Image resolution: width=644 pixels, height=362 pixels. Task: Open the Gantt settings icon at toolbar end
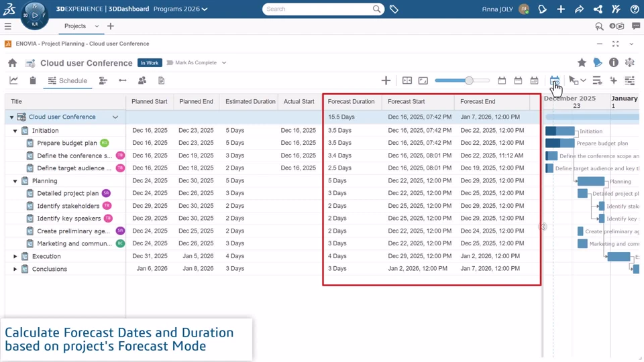coord(630,80)
